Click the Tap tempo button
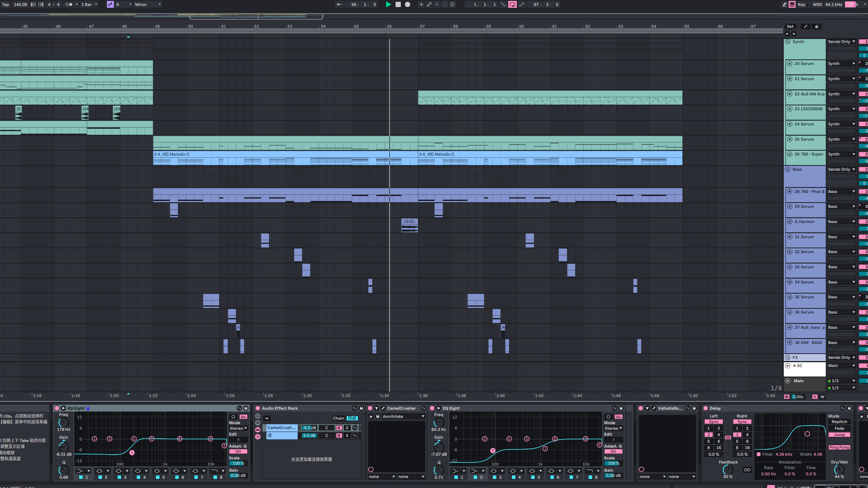The height and width of the screenshot is (488, 868). (x=6, y=4)
